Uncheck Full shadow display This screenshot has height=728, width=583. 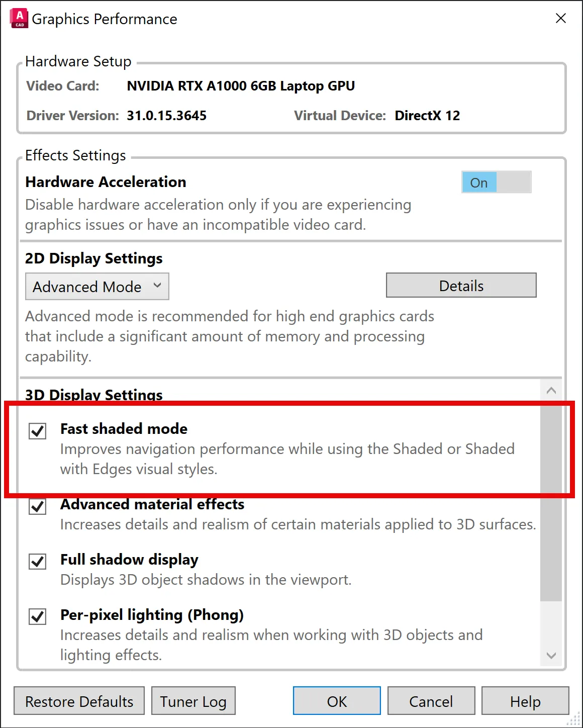37,563
